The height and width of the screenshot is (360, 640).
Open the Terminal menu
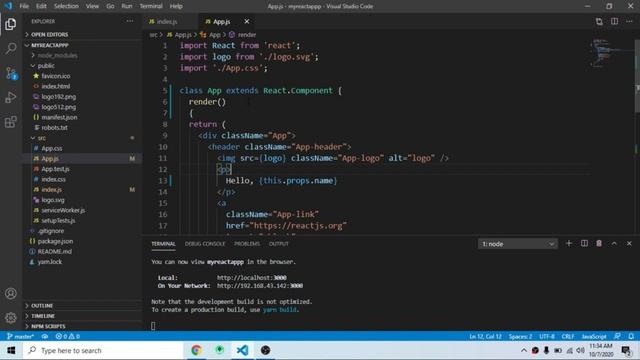[151, 6]
